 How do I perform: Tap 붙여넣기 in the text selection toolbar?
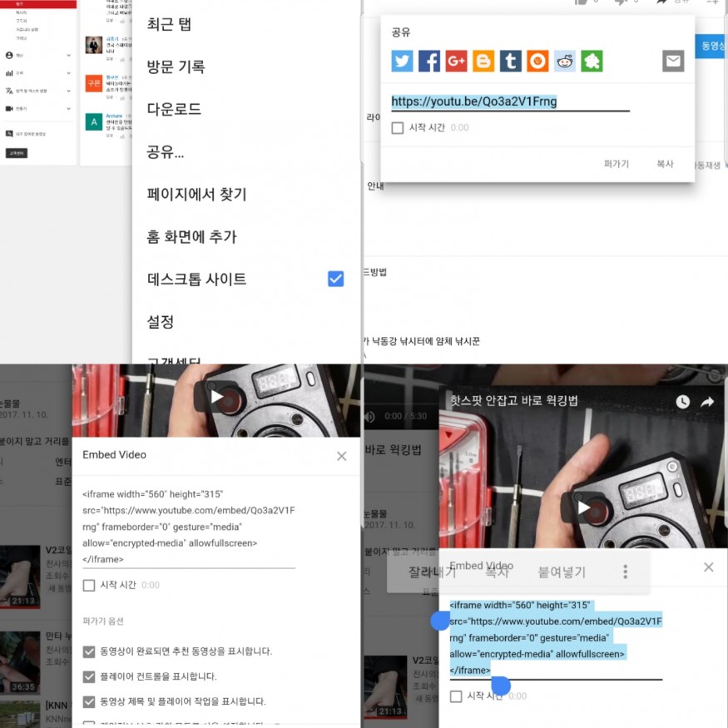click(562, 572)
